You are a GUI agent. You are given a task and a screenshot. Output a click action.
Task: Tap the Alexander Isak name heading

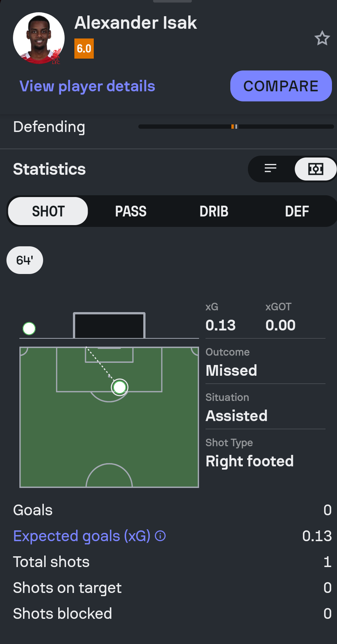click(x=135, y=23)
